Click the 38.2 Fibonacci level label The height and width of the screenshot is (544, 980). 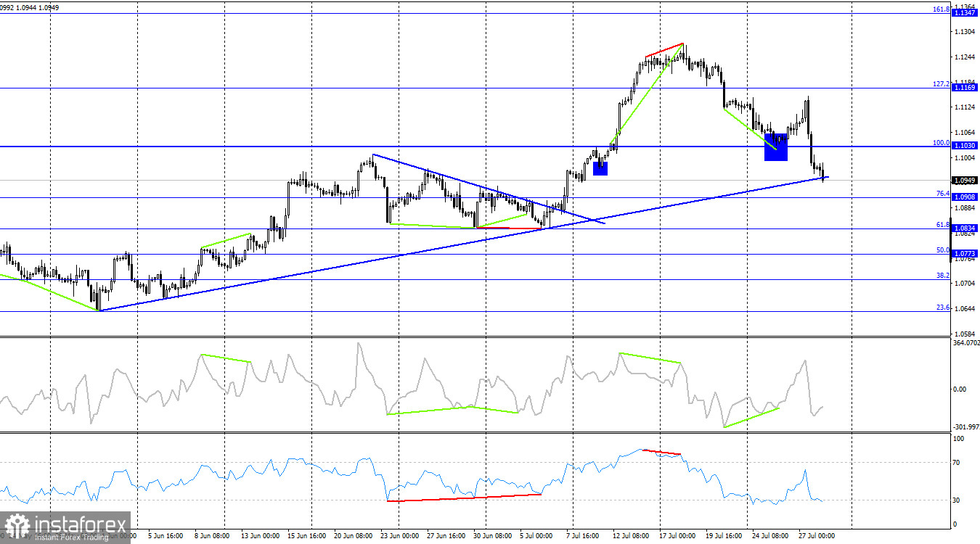(x=942, y=276)
